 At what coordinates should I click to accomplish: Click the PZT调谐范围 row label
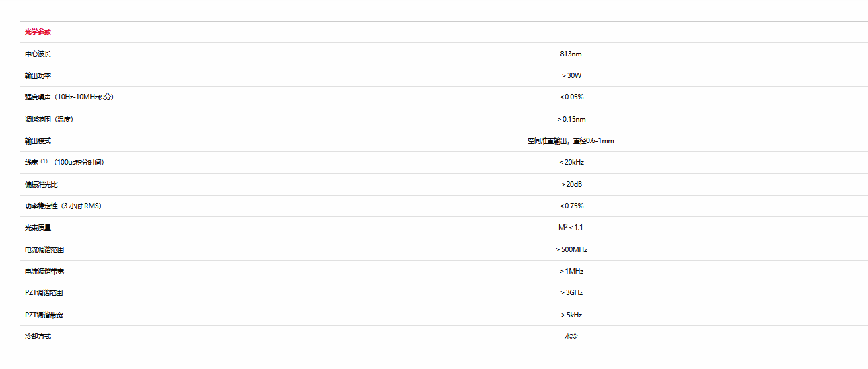click(x=44, y=293)
